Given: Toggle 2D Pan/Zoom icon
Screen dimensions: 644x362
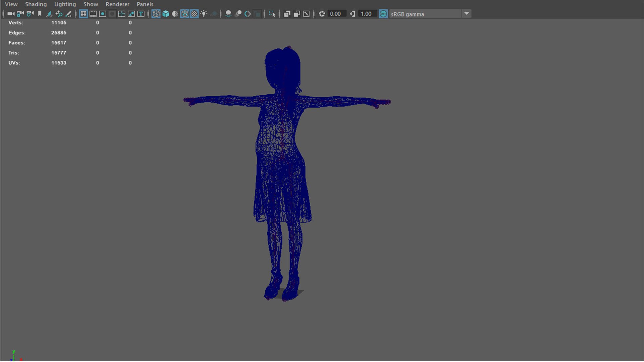Looking at the screenshot, I should coord(59,14).
